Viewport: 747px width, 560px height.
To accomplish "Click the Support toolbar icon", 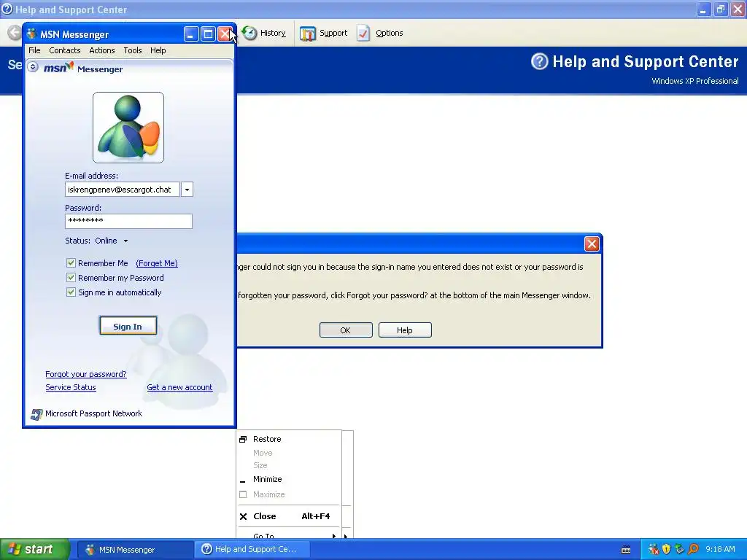I will click(x=308, y=34).
